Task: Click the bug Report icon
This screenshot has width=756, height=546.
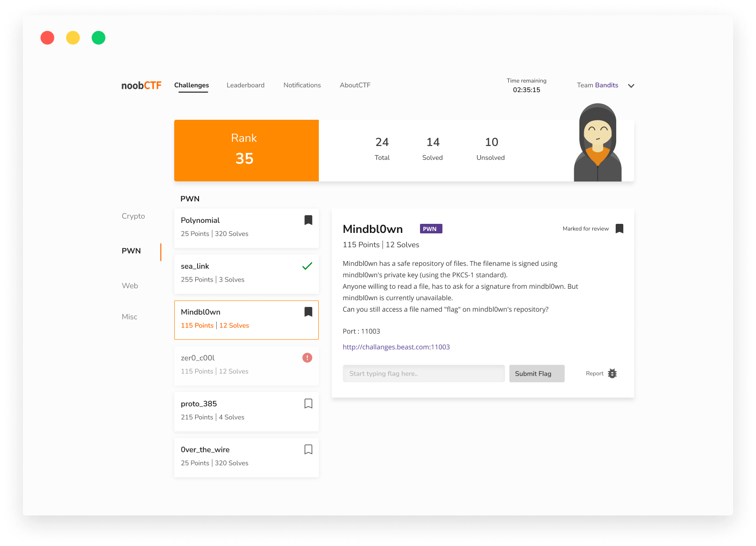Action: (612, 374)
